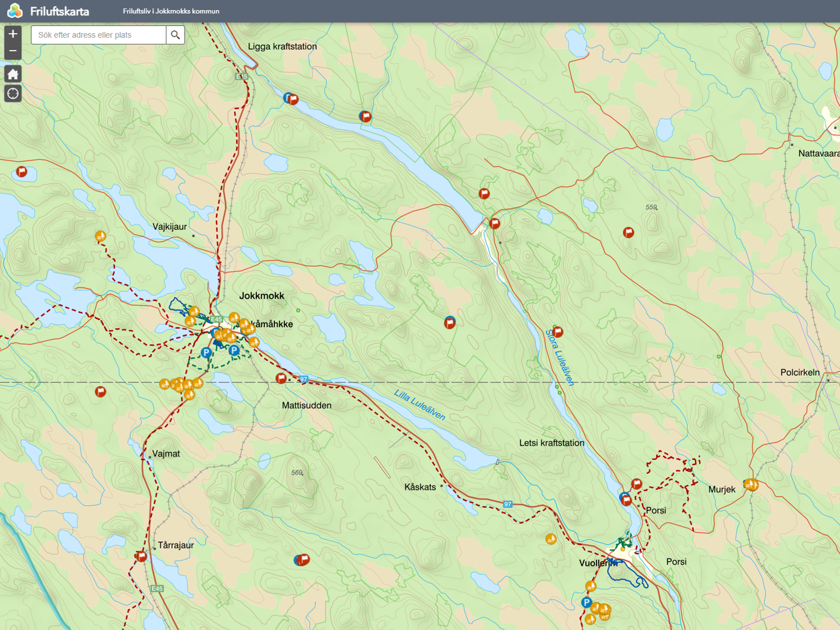840x630 pixels.
Task: Click blue parking icon near Vuollerim
Action: [x=586, y=602]
